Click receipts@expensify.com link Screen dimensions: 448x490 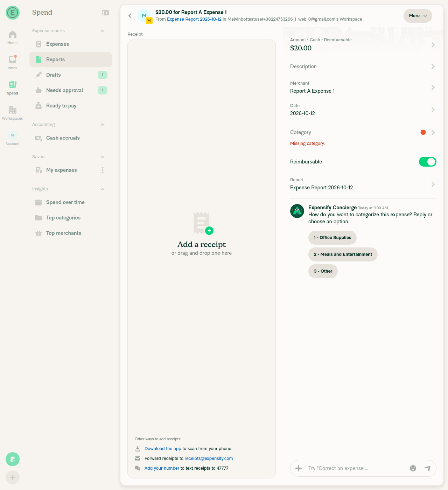pos(209,458)
